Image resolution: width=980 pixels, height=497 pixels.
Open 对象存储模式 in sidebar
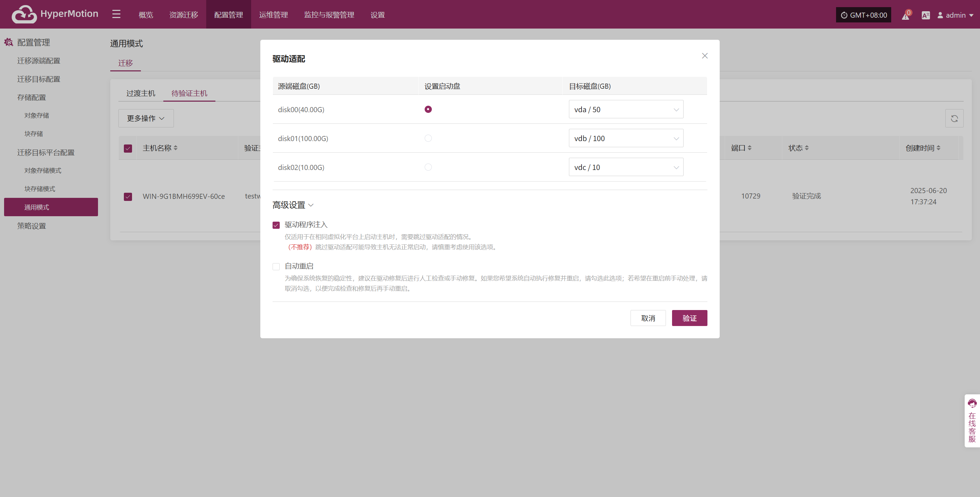pyautogui.click(x=43, y=171)
